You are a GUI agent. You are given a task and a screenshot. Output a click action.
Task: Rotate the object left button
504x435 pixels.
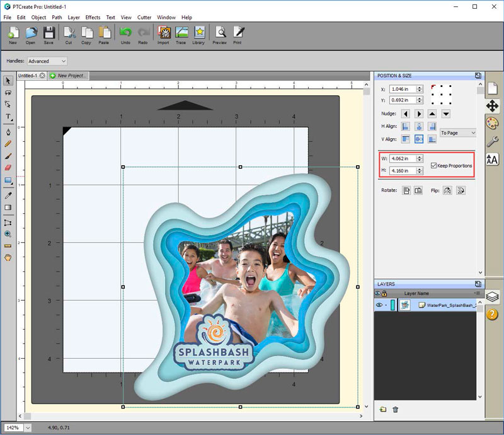tap(406, 190)
